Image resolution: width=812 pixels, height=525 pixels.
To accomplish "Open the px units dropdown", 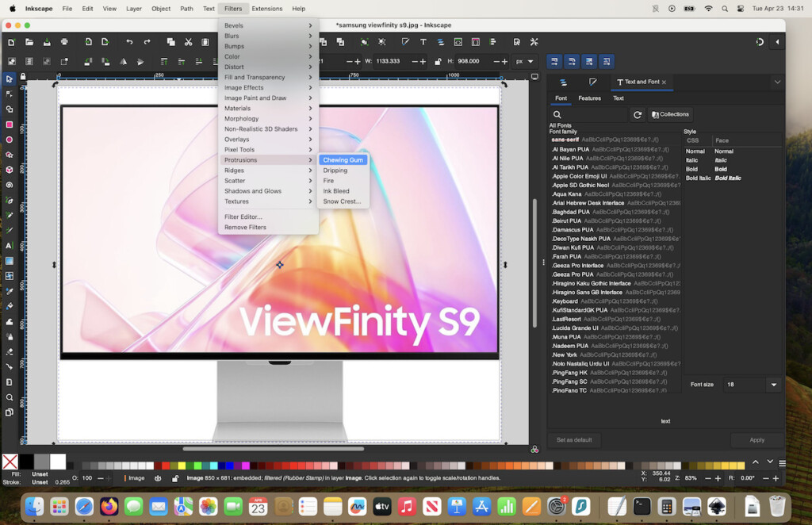I will pyautogui.click(x=525, y=61).
